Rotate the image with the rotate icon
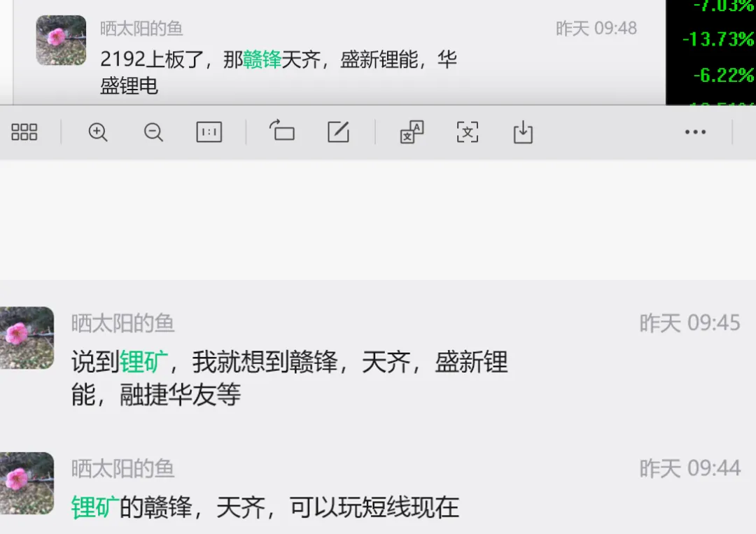 coord(282,131)
